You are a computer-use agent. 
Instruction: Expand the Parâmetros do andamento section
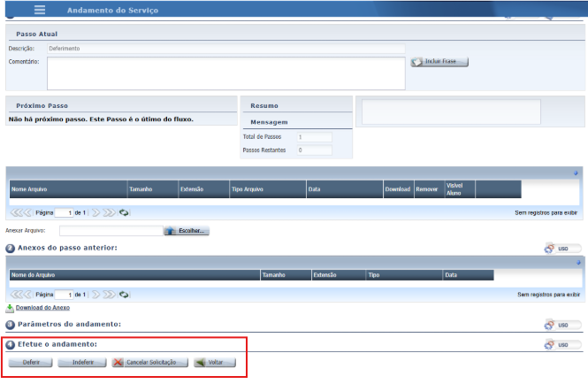(11, 326)
